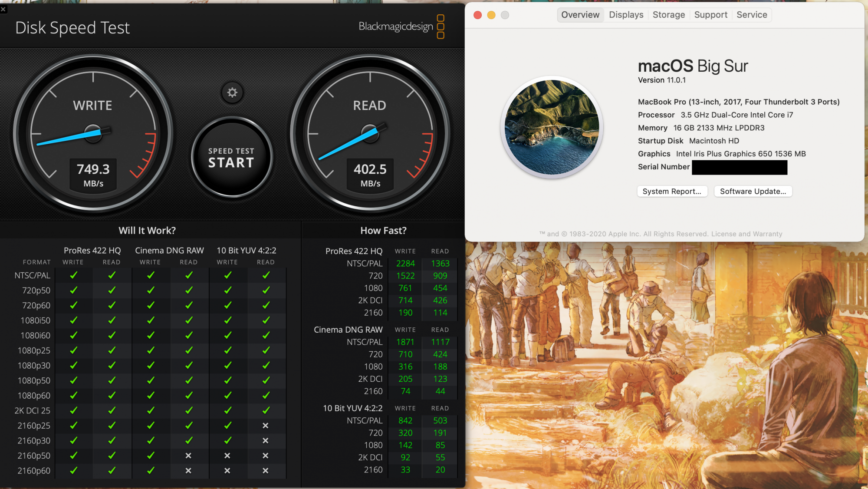Click the ProRes 422 HQ write checkmark for 1080p25
868x489 pixels.
[73, 350]
